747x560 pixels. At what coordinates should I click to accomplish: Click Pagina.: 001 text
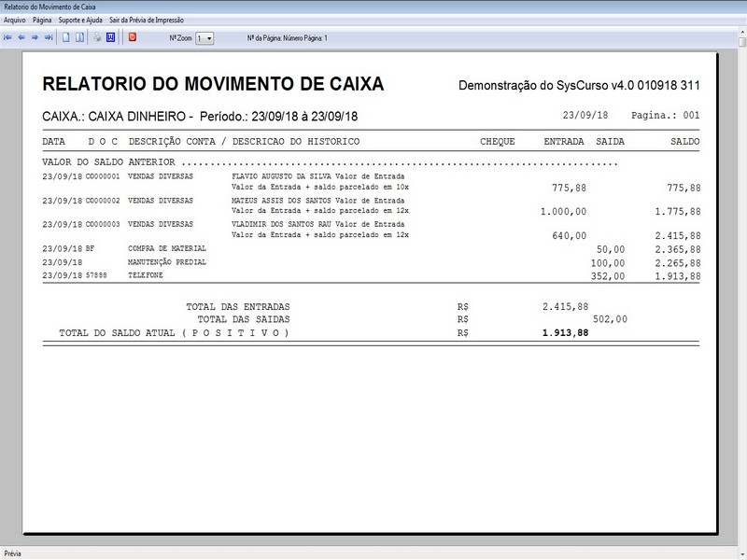pos(666,115)
